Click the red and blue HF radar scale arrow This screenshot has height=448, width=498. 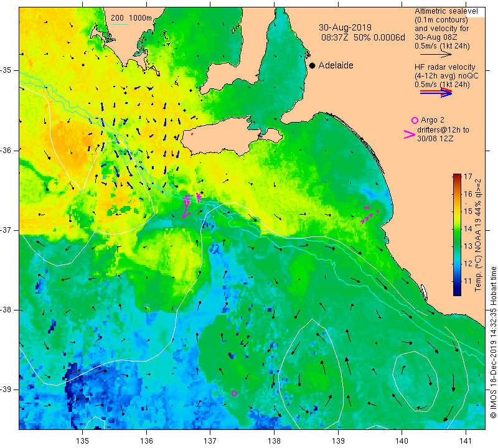pos(436,93)
